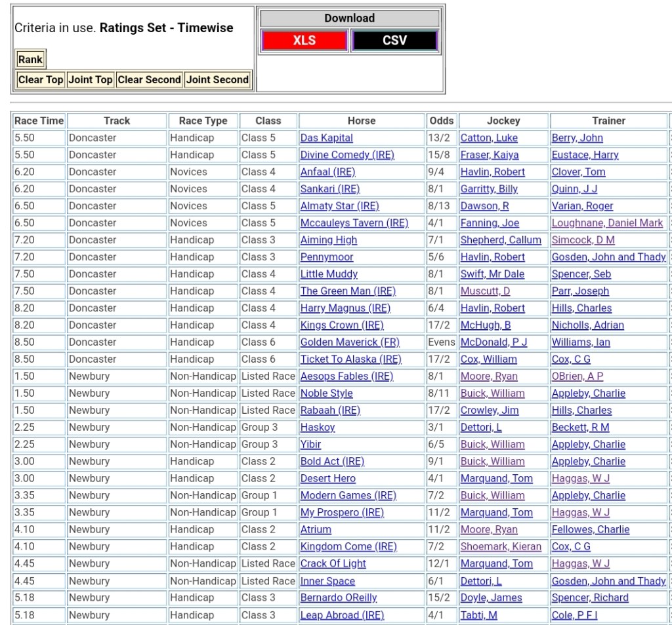Screen dimensions: 672x625
Task: Open trainer Loughnane, Daniel Mark link
Action: coord(607,223)
